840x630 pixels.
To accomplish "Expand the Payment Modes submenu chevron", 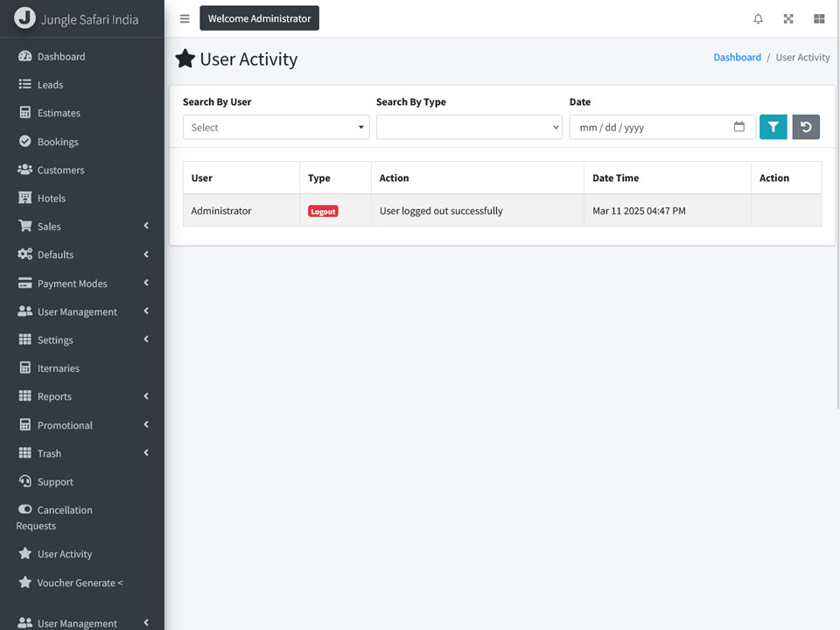I will coord(146,283).
